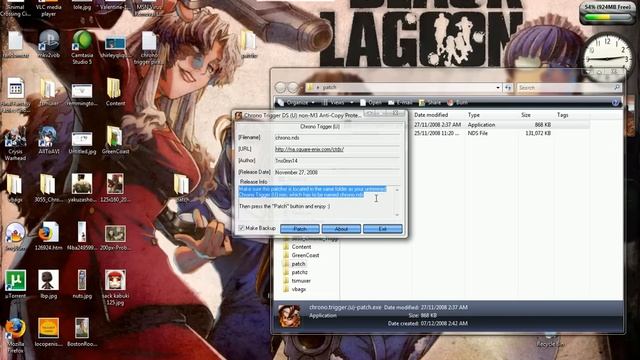Select the lole.jpg desktop file
The width and height of the screenshot is (640, 360).
[82, 6]
